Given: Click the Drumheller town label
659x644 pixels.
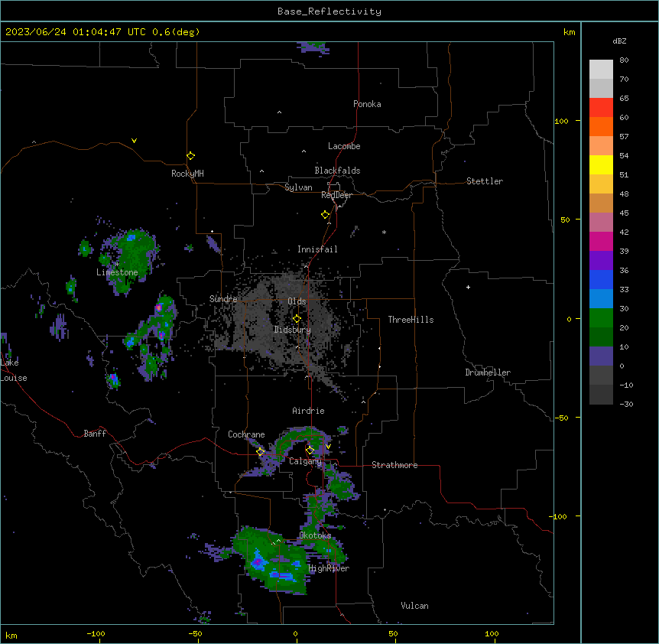Looking at the screenshot, I should click(x=488, y=372).
